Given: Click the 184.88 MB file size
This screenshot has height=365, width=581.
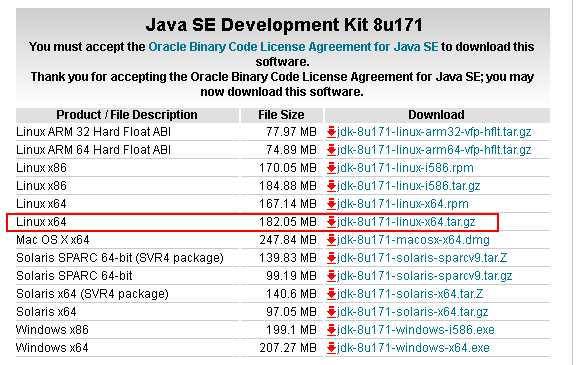Looking at the screenshot, I should [x=288, y=186].
